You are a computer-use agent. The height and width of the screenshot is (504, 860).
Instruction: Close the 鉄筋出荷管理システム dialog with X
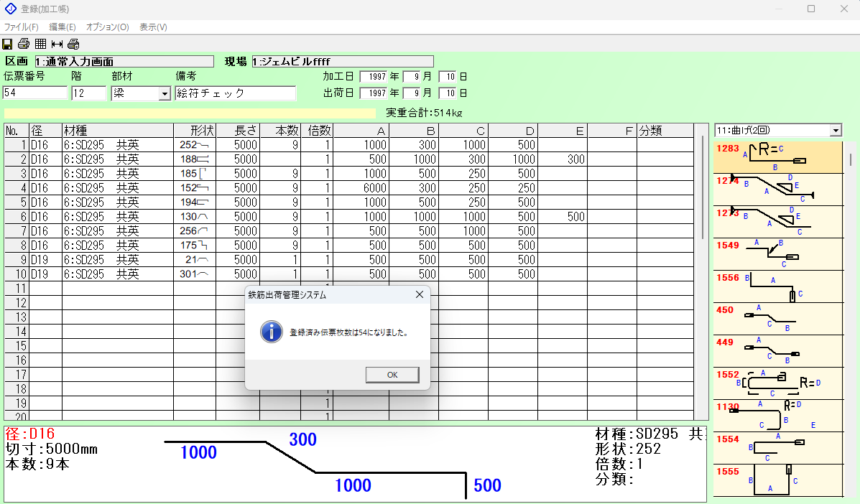click(x=420, y=295)
